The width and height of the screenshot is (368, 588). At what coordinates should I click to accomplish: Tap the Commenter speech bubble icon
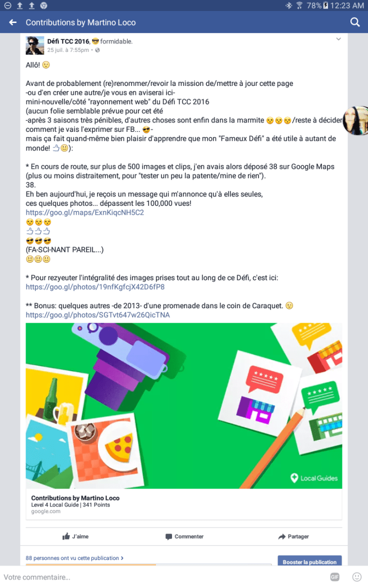[x=169, y=537]
